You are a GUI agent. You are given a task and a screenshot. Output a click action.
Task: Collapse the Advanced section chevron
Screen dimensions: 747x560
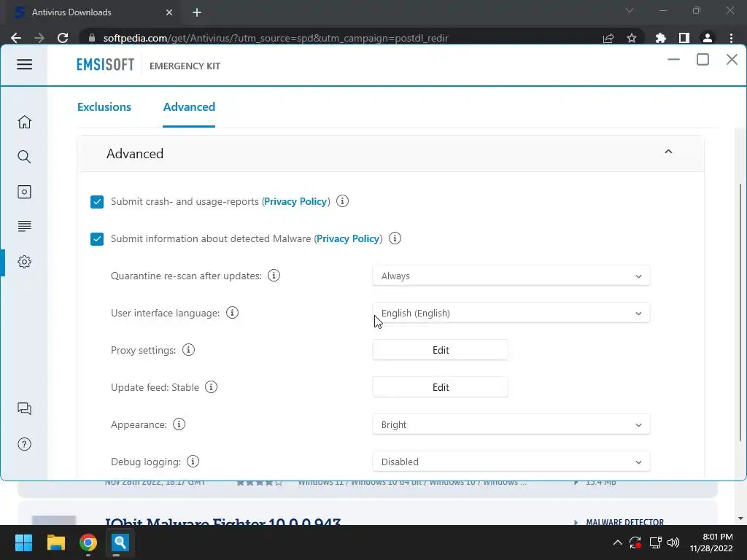click(x=668, y=152)
